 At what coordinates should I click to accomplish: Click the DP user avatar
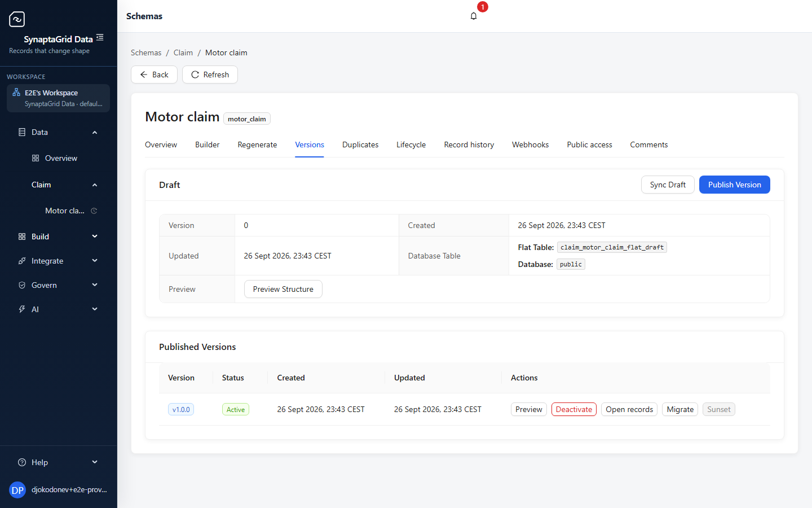(17, 490)
